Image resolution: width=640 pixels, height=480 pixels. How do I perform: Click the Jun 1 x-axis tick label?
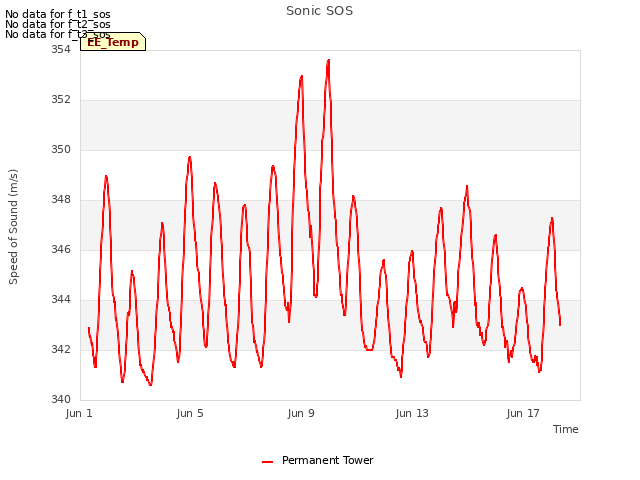pos(79,413)
